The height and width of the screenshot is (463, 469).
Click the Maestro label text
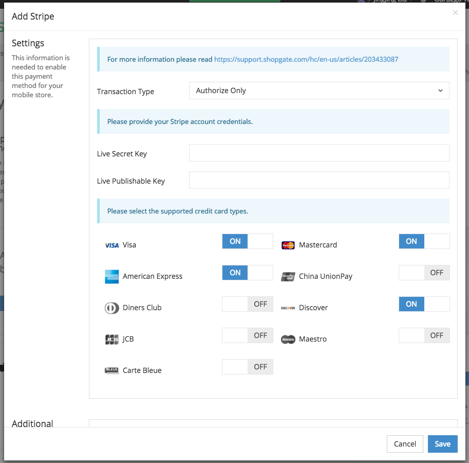[313, 339]
